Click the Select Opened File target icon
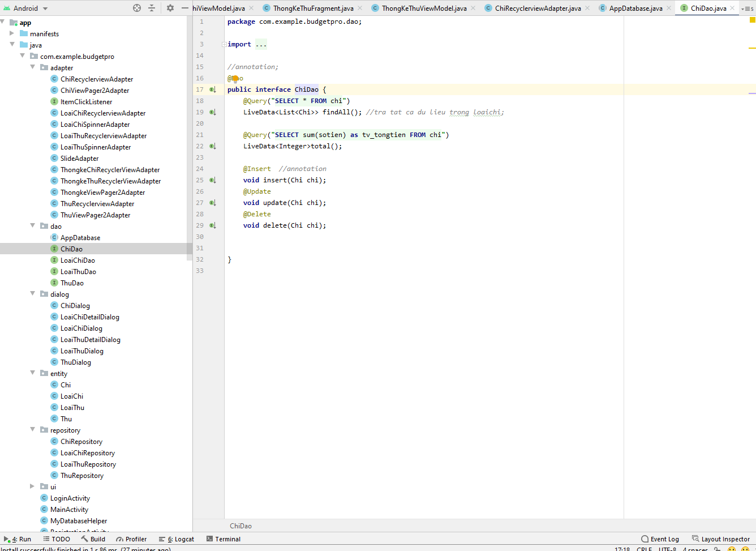This screenshot has width=756, height=551. click(x=136, y=8)
